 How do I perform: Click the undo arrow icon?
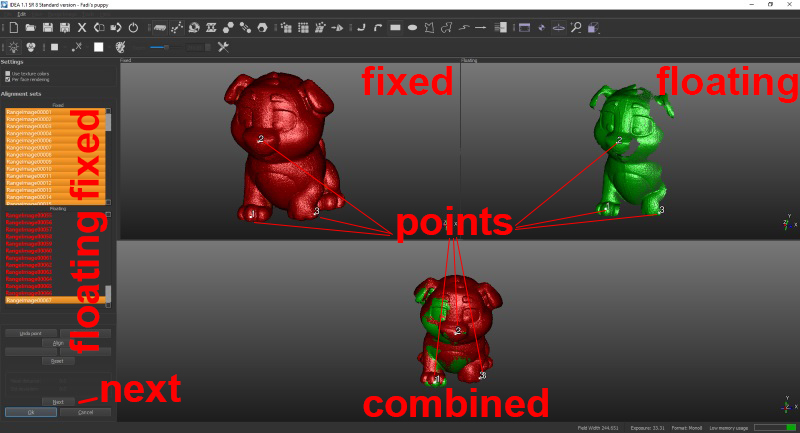(x=99, y=28)
